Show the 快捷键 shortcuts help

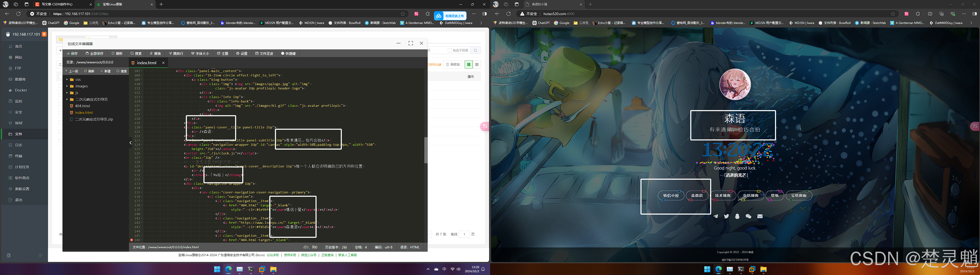coord(288,54)
